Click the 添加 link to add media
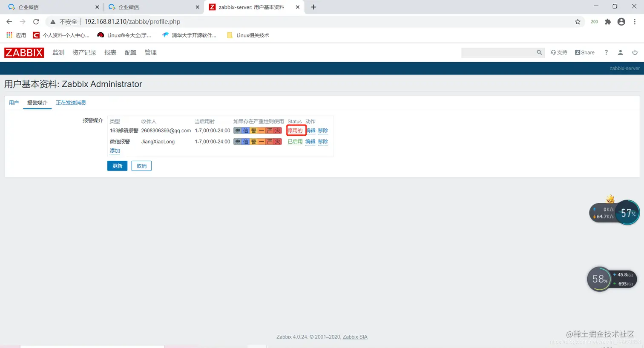 coord(115,151)
